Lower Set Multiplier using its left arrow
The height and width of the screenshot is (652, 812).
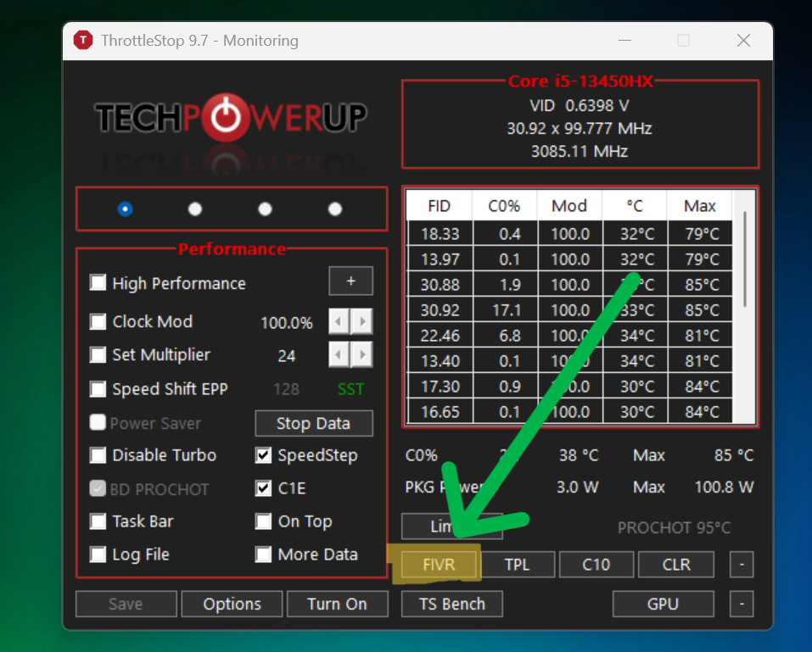[x=339, y=355]
